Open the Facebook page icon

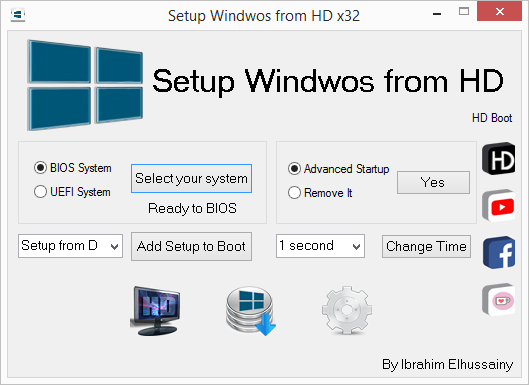point(499,252)
